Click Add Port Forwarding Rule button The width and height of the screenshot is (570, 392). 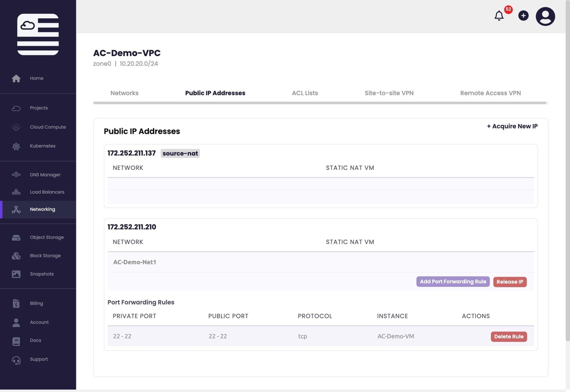pyautogui.click(x=453, y=282)
